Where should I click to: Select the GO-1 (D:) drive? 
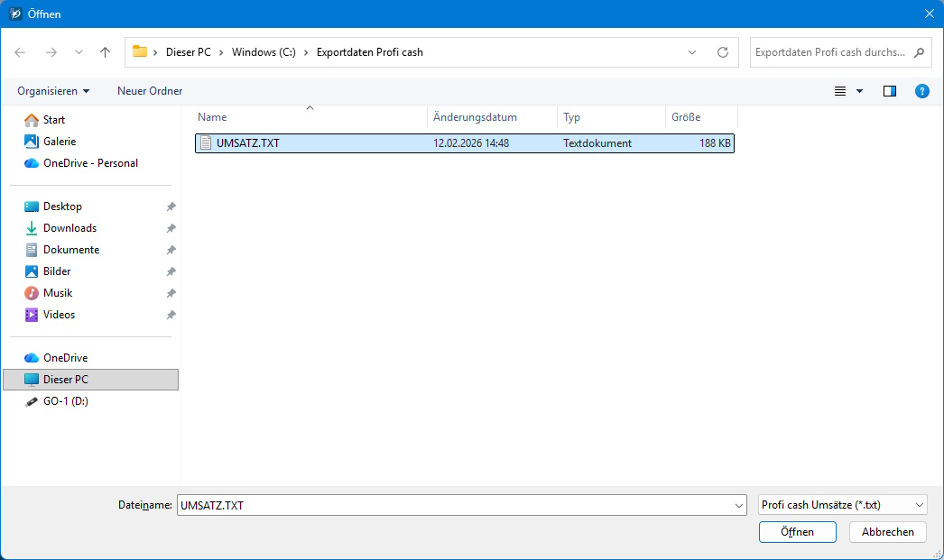(68, 400)
